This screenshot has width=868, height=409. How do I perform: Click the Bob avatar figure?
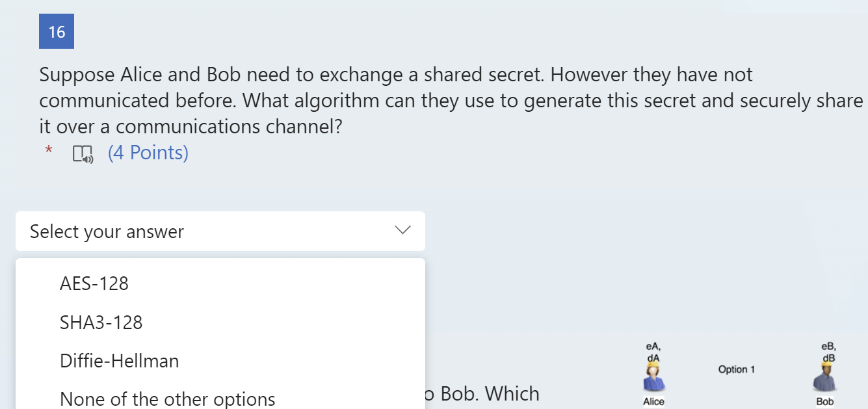click(826, 377)
